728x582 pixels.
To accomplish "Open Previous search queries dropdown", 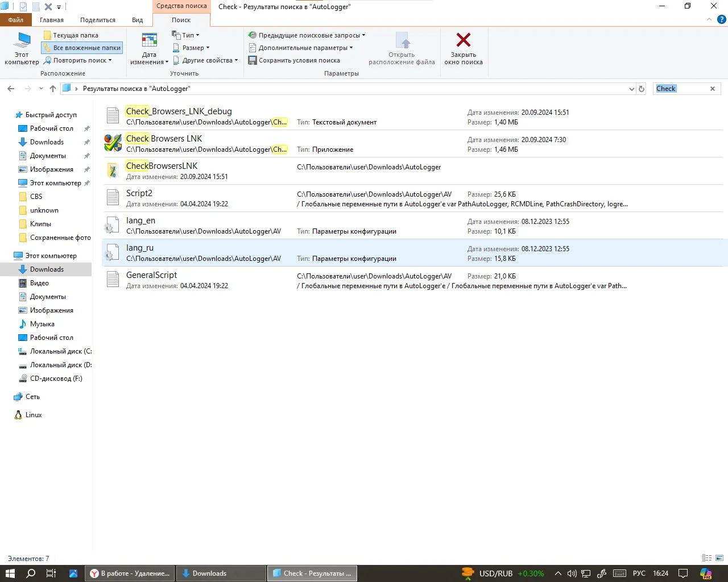I will [307, 35].
